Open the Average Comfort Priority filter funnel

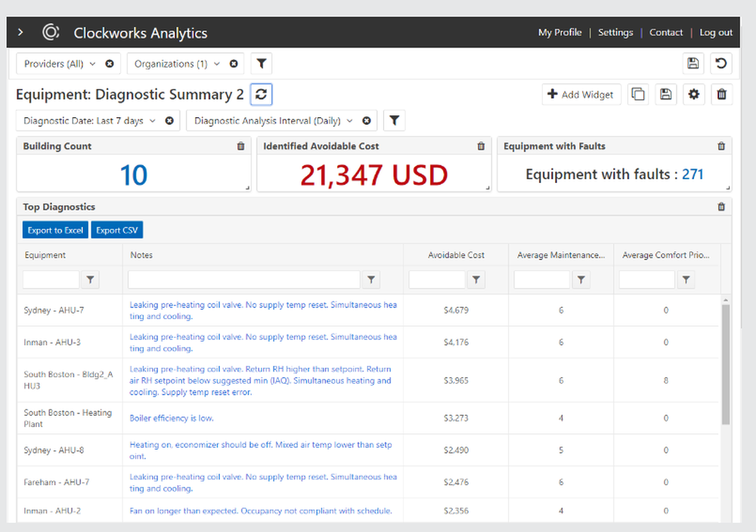tap(686, 280)
